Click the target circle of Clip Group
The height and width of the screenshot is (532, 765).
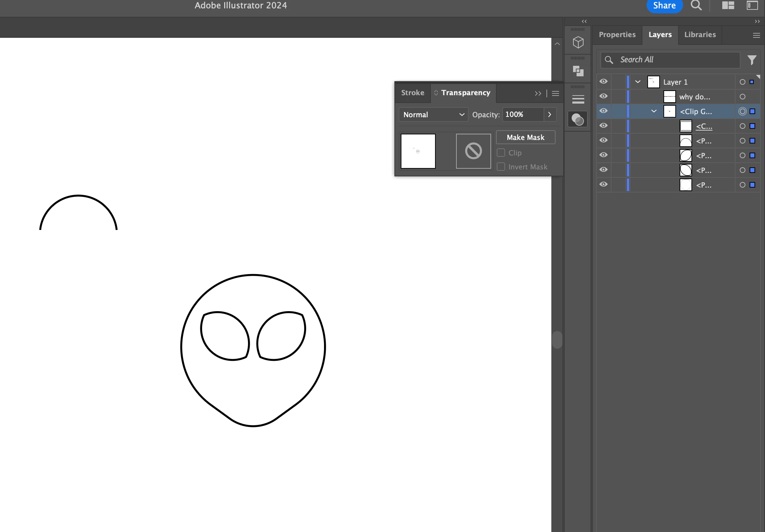742,111
